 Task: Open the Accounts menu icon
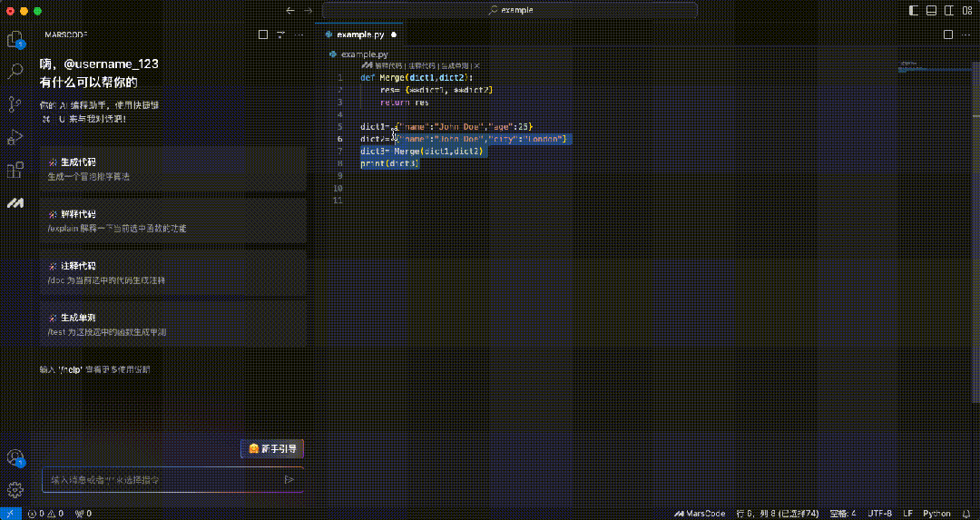click(15, 457)
